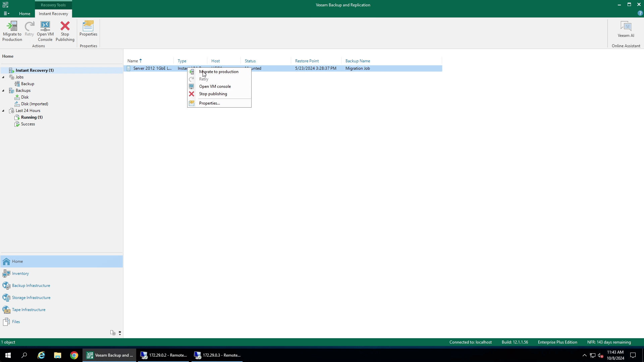Choose Open VM console in context menu
644x362 pixels.
tap(219, 86)
